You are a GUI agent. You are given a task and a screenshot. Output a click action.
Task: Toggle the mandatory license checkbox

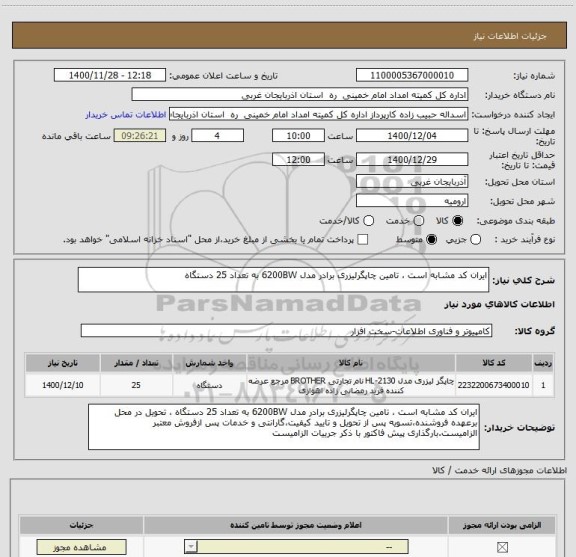502,547
